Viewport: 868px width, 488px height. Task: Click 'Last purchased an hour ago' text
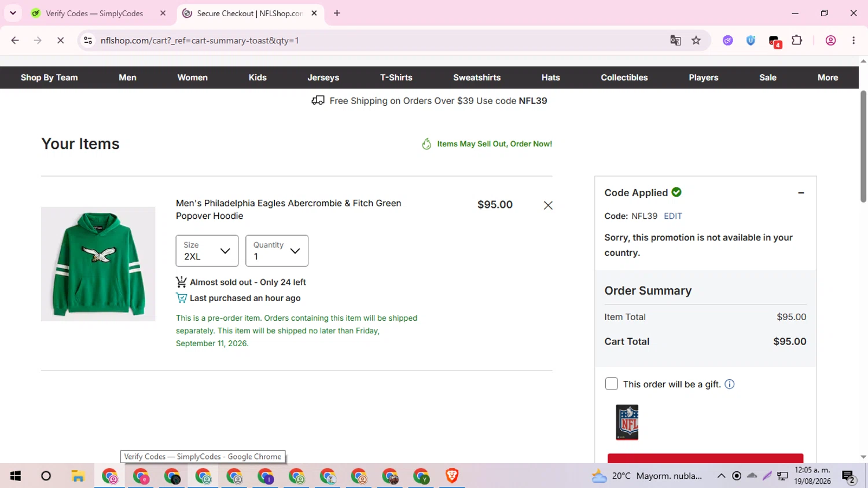coord(245,298)
